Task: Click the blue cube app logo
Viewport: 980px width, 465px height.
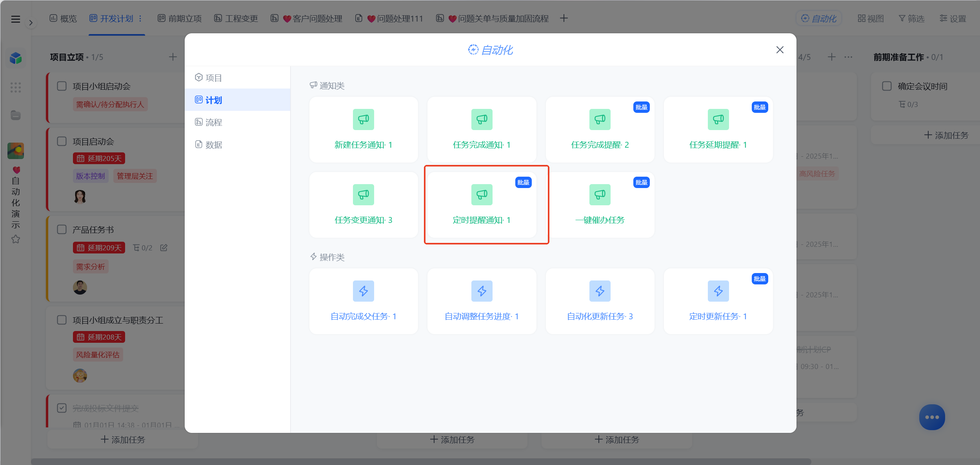Action: tap(16, 58)
